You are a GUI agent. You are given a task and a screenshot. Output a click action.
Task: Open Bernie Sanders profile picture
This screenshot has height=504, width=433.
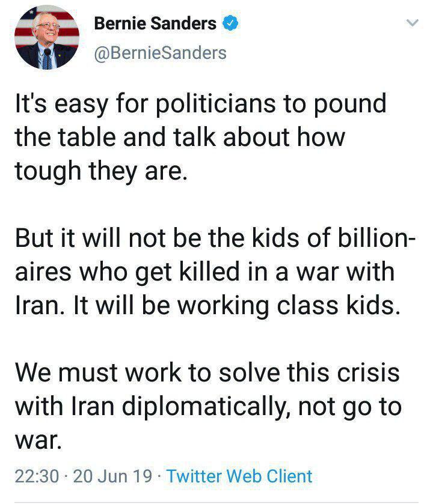click(x=47, y=37)
